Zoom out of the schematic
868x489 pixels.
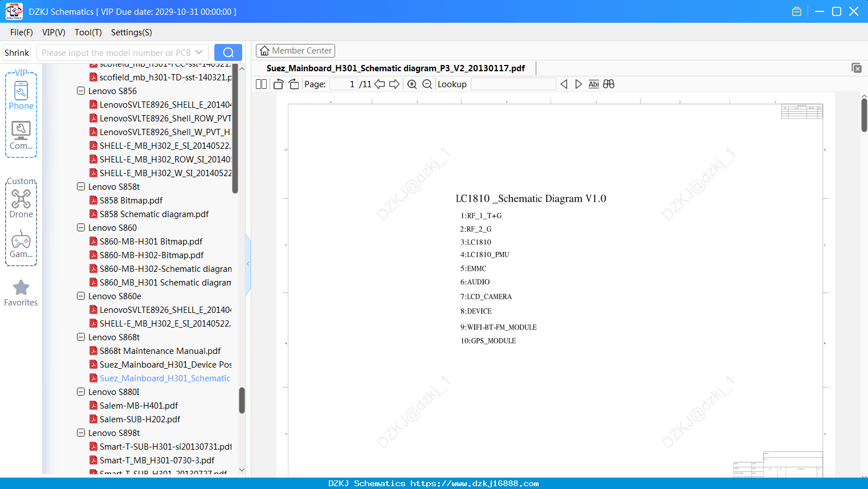click(427, 84)
